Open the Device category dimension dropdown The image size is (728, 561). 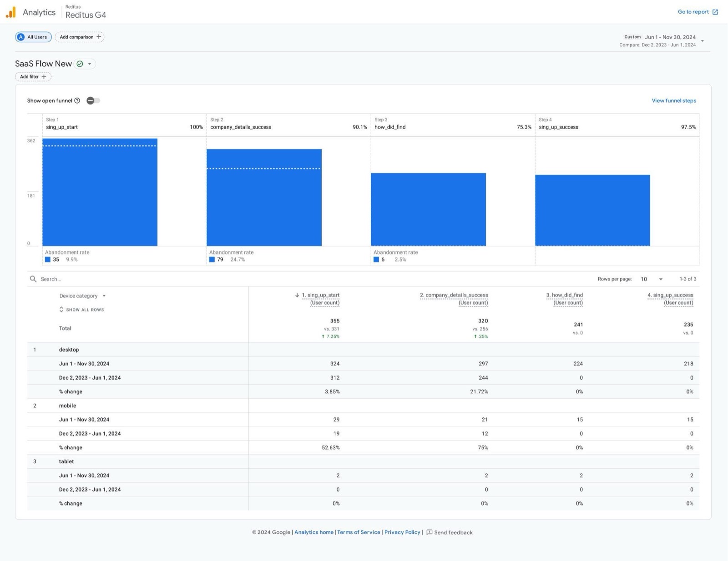click(104, 296)
